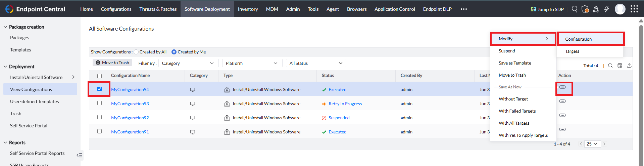Open the MyConfiguration91 link
644x166 pixels.
(130, 132)
